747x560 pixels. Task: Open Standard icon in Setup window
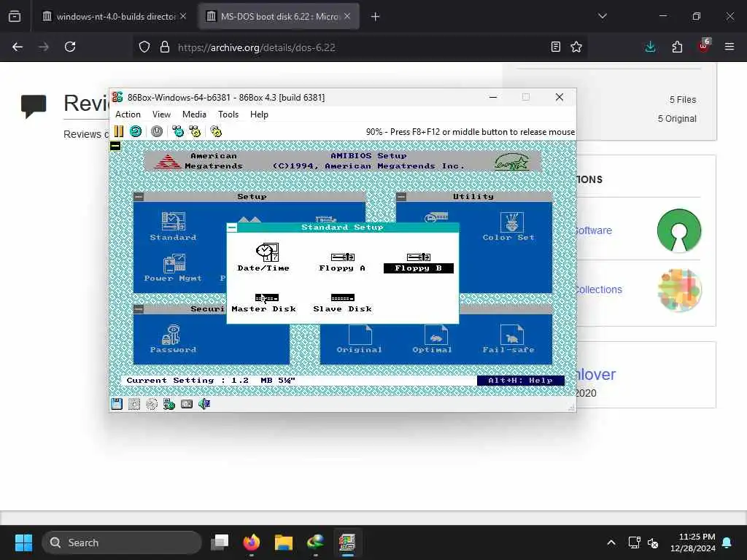[x=174, y=227]
